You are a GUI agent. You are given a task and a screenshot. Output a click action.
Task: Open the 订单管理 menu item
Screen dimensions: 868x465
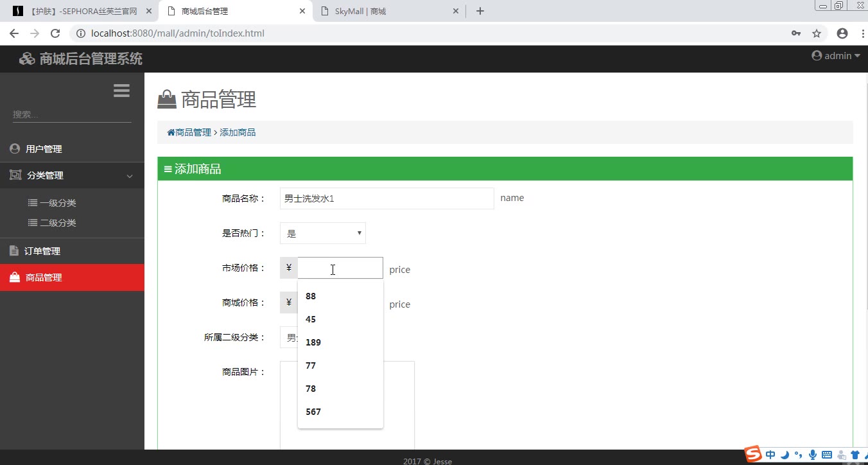pyautogui.click(x=72, y=251)
